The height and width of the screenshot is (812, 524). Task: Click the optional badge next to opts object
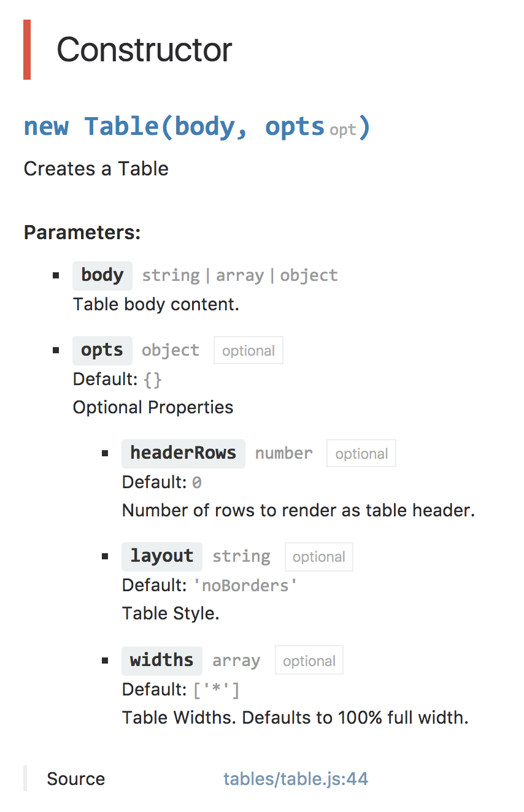[249, 351]
